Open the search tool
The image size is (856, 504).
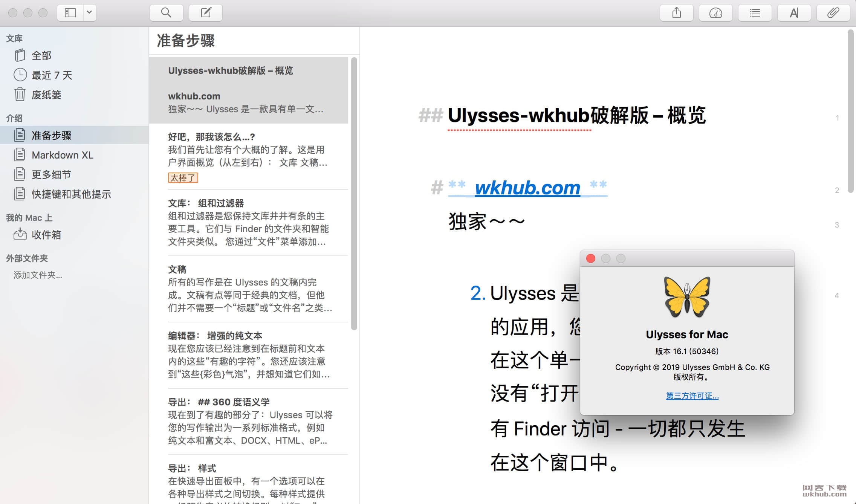166,13
